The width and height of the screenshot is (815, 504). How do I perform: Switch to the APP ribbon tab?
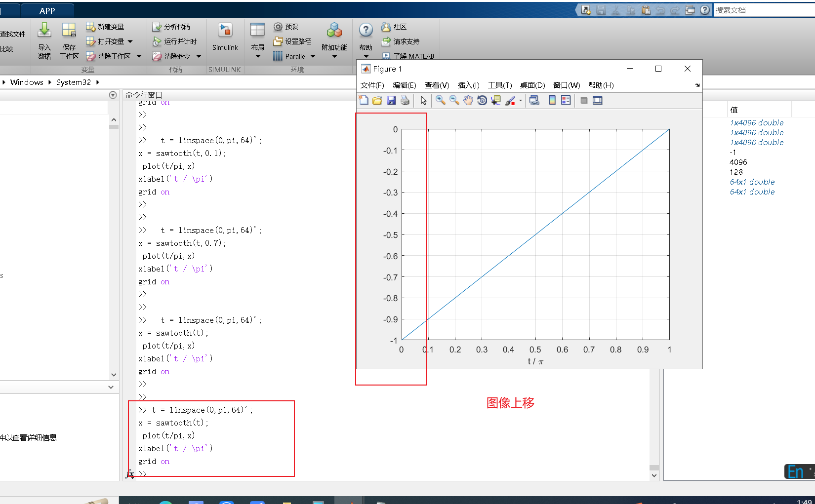pyautogui.click(x=47, y=10)
